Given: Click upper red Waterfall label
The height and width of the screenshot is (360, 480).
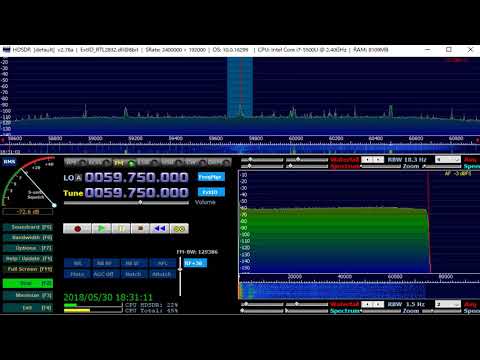Looking at the screenshot, I should pyautogui.click(x=344, y=160).
